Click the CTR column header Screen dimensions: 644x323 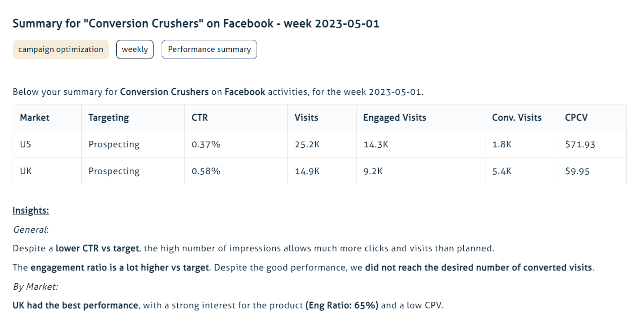[x=200, y=118]
